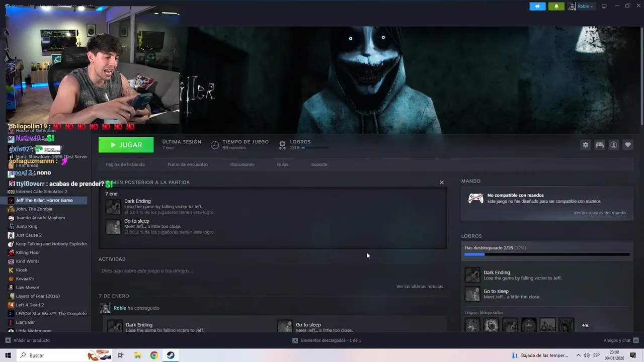Open Guías tab

(x=283, y=164)
